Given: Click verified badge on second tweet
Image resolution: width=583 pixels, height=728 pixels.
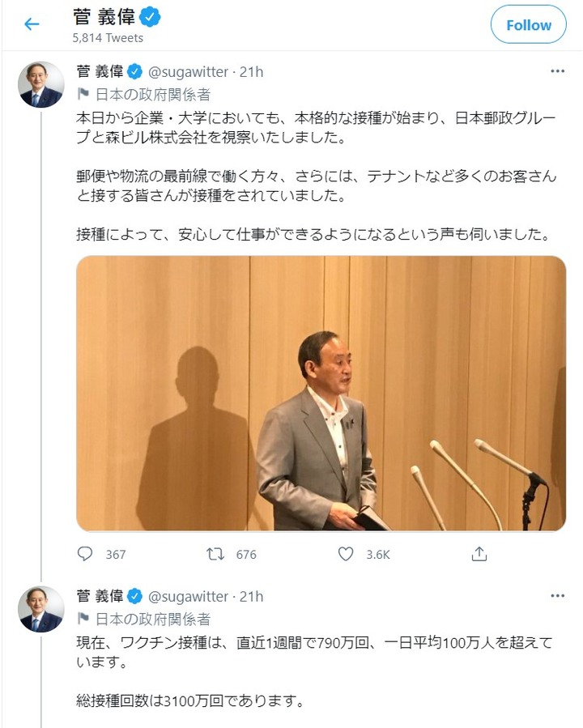Looking at the screenshot, I should click(135, 596).
